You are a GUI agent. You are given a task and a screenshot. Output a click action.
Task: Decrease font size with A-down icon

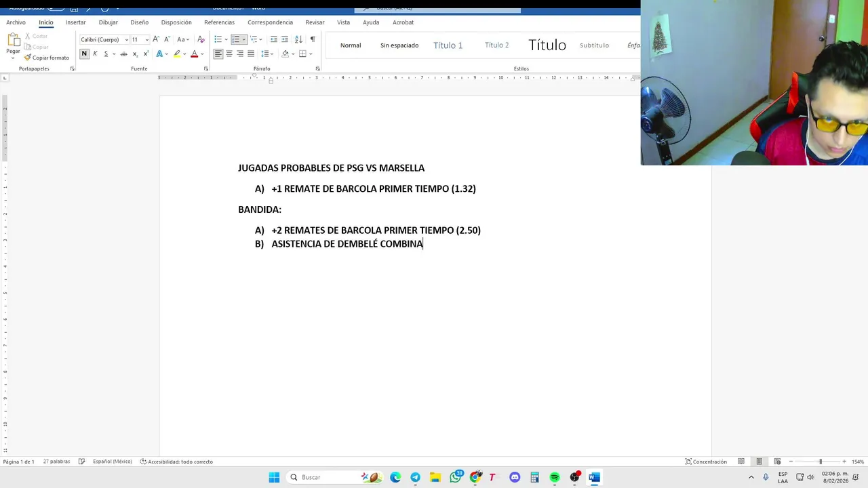[x=166, y=39]
